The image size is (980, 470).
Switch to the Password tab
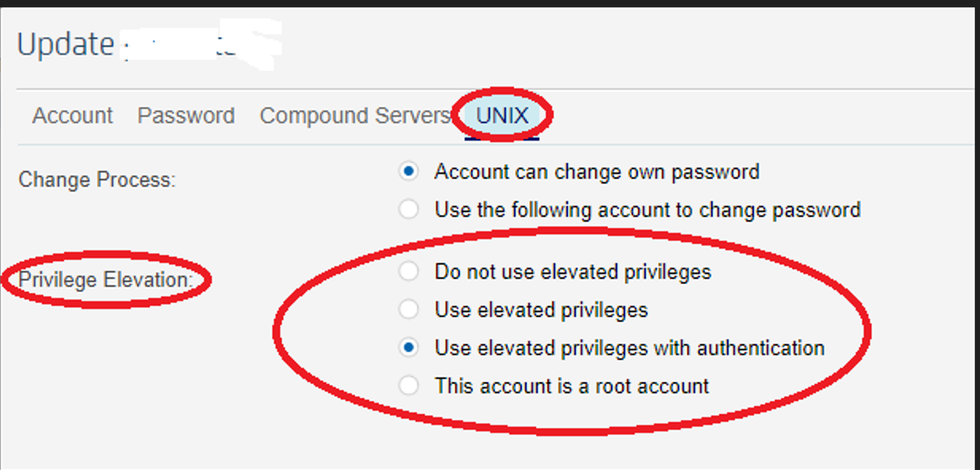click(186, 116)
